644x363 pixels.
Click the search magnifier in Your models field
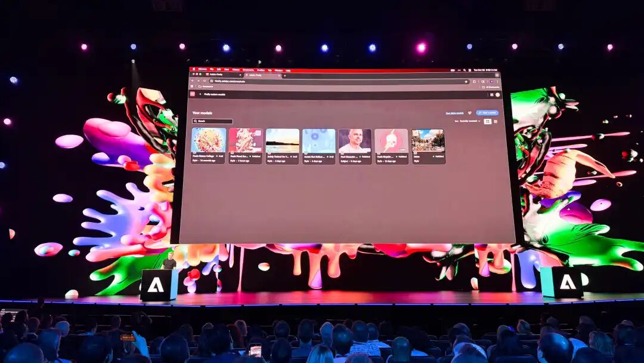point(196,121)
